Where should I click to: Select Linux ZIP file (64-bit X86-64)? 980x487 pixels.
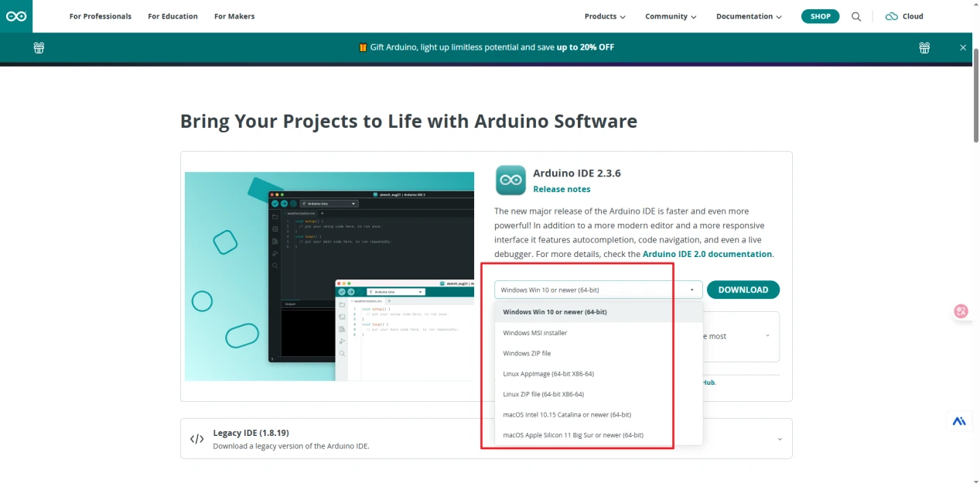pos(598,394)
